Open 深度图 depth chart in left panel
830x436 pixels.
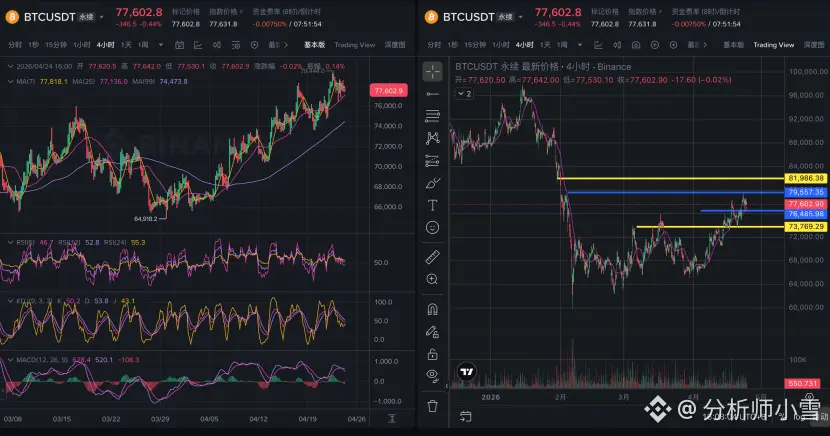tap(395, 45)
